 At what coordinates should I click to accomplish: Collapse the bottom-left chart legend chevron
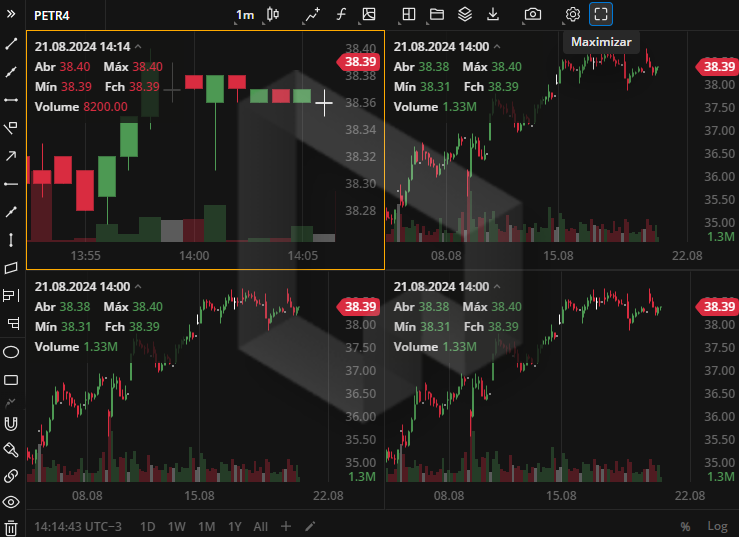coord(138,287)
